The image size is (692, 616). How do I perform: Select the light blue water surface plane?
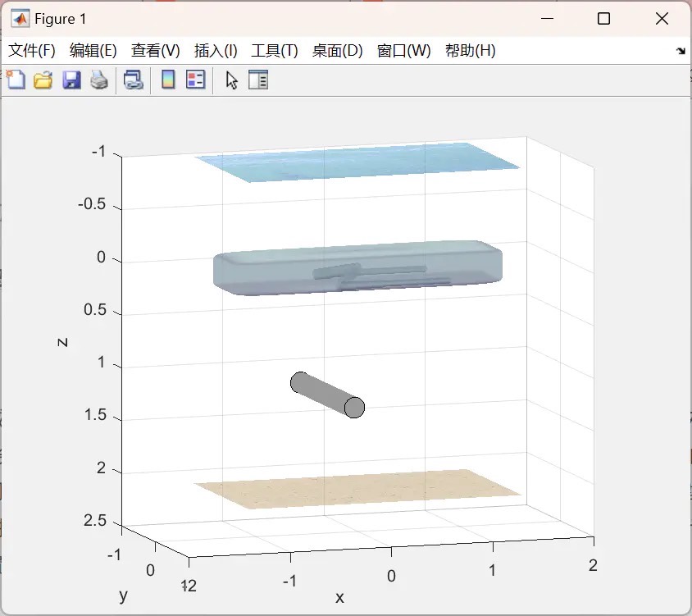click(x=357, y=162)
